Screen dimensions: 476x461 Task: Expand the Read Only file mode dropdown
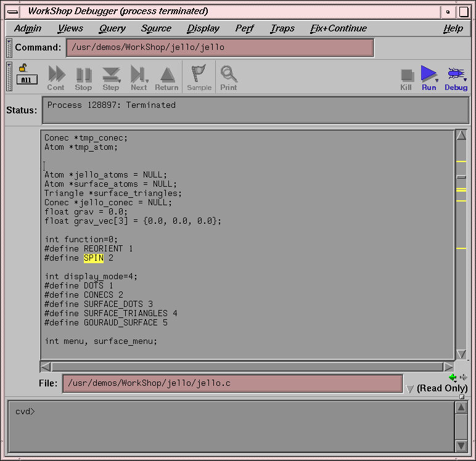pos(410,389)
